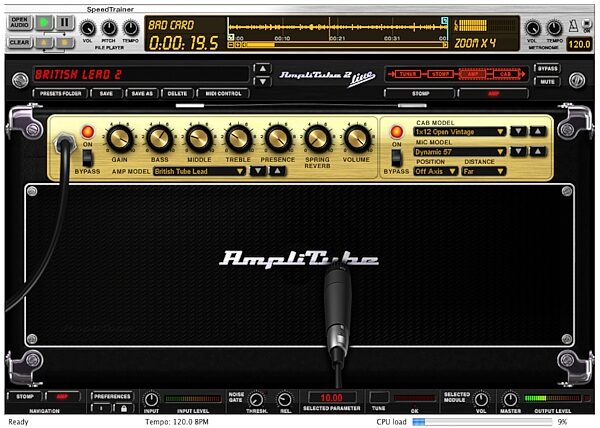Viewport: 600px width, 428px height.
Task: Click the CLEAR button
Action: (20, 42)
